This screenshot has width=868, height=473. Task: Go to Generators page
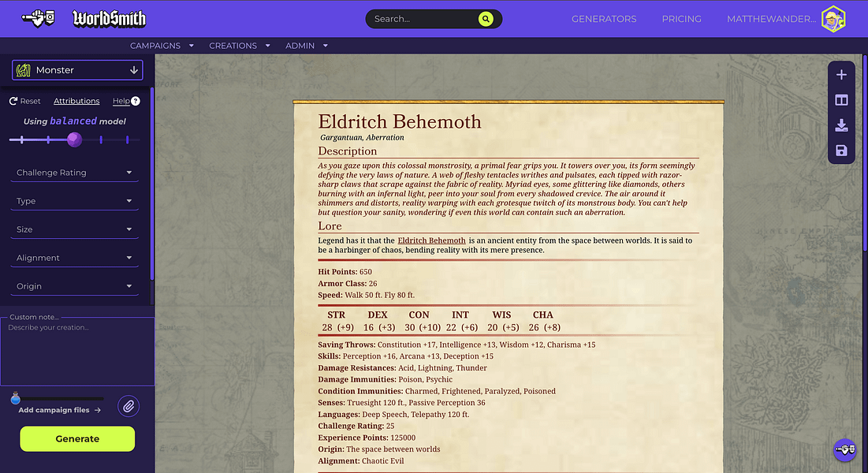[604, 19]
